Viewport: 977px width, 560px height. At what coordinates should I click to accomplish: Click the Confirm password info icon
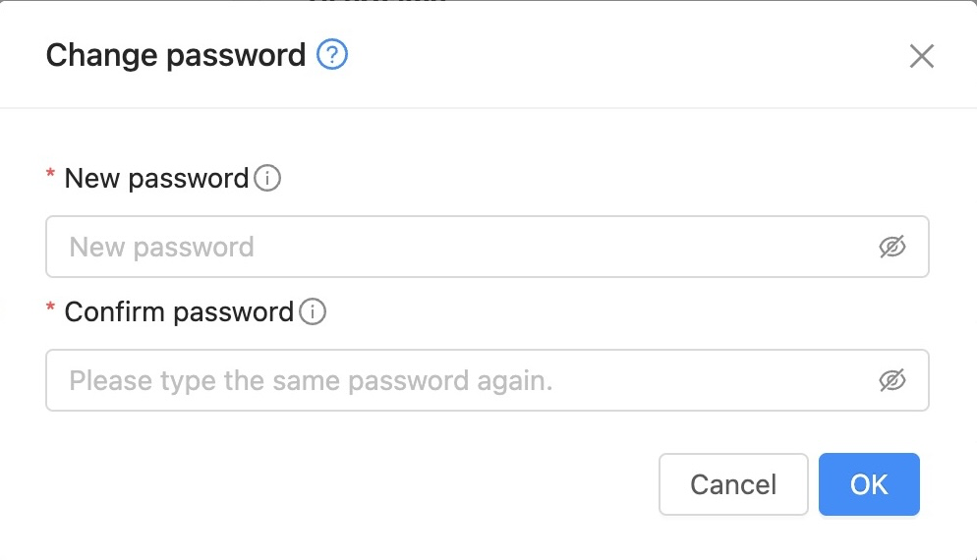point(313,312)
